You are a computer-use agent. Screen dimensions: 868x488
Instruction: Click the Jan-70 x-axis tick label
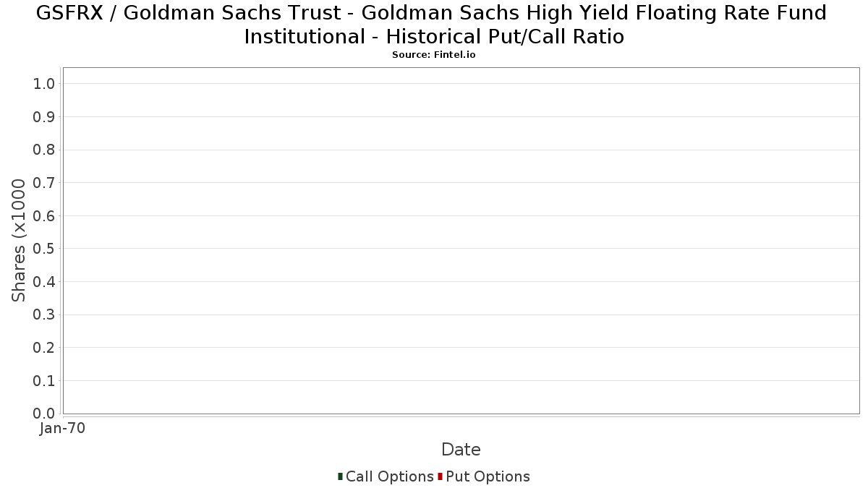click(63, 429)
